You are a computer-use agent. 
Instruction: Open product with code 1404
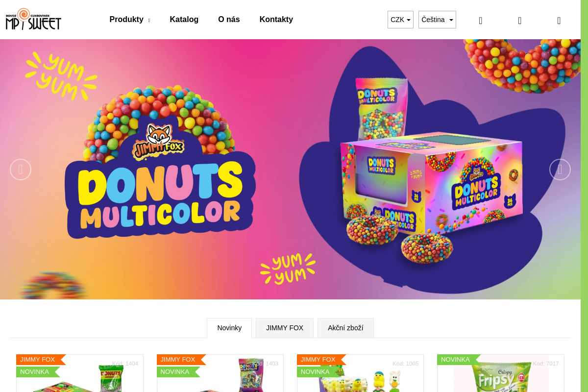80,373
